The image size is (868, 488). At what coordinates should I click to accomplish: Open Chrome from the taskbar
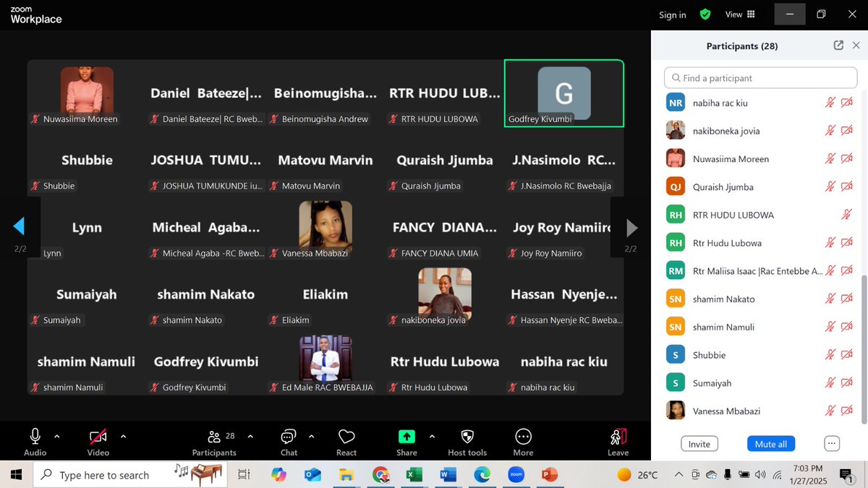tap(380, 475)
